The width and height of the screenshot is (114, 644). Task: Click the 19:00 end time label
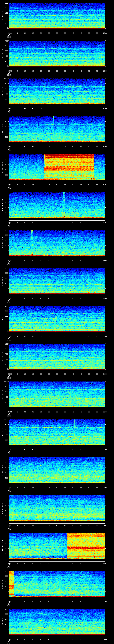tap(105, 184)
